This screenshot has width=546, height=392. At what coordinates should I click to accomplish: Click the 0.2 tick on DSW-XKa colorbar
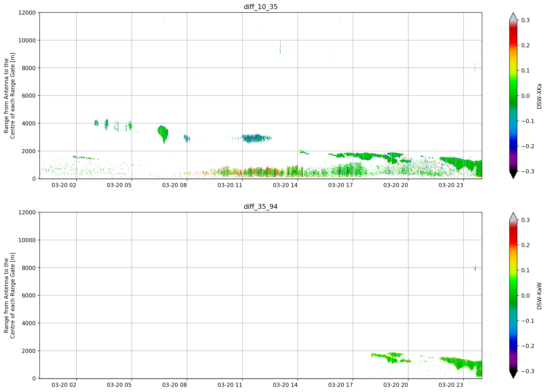[x=526, y=46]
